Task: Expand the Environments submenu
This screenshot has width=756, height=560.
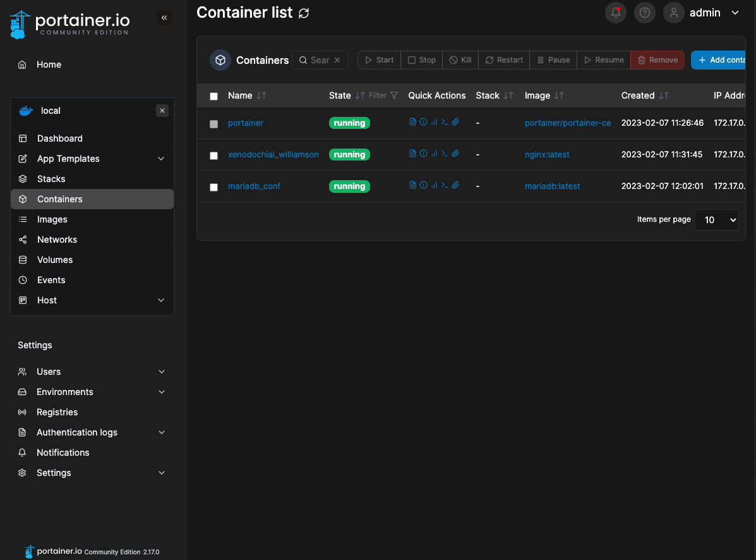Action: [162, 392]
